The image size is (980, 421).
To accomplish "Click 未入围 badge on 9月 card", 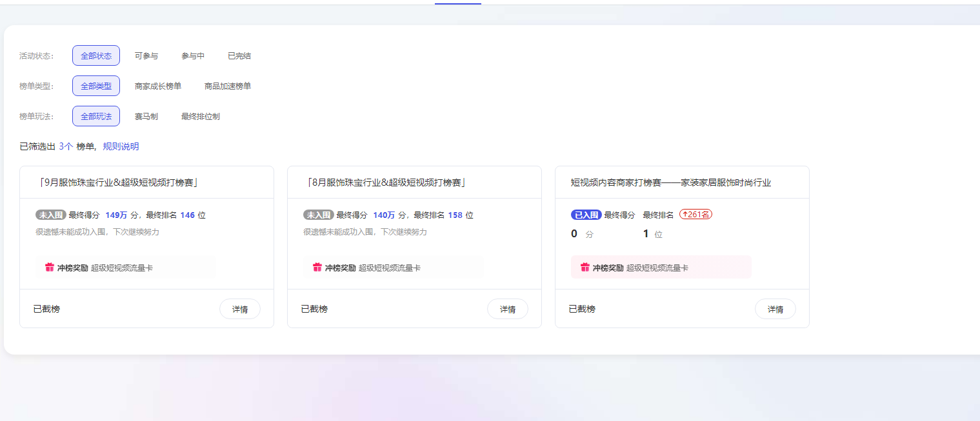I will coord(51,215).
